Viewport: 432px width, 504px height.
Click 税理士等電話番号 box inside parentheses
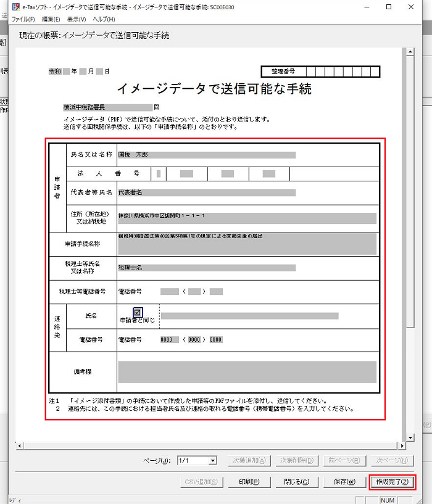click(x=194, y=292)
